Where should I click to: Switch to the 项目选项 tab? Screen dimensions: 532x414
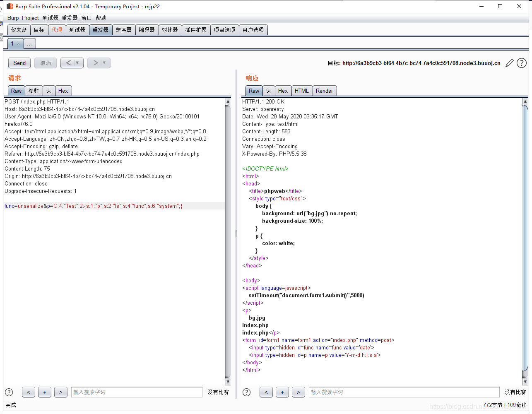coord(224,30)
